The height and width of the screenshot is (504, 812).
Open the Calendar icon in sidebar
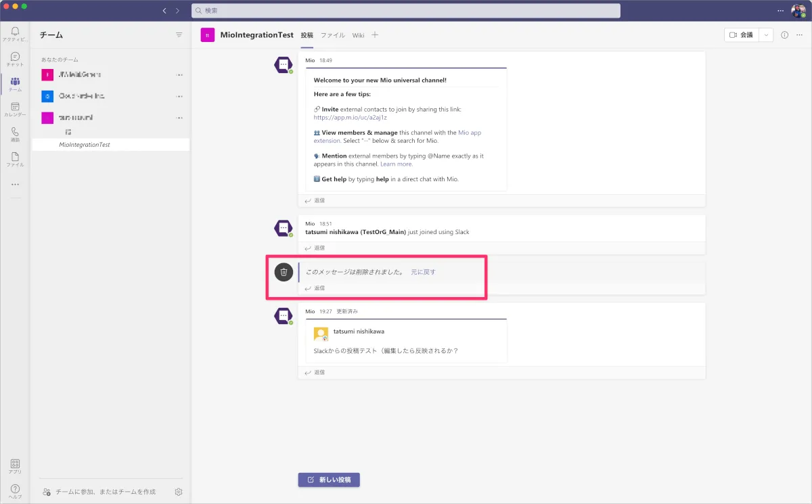[15, 108]
